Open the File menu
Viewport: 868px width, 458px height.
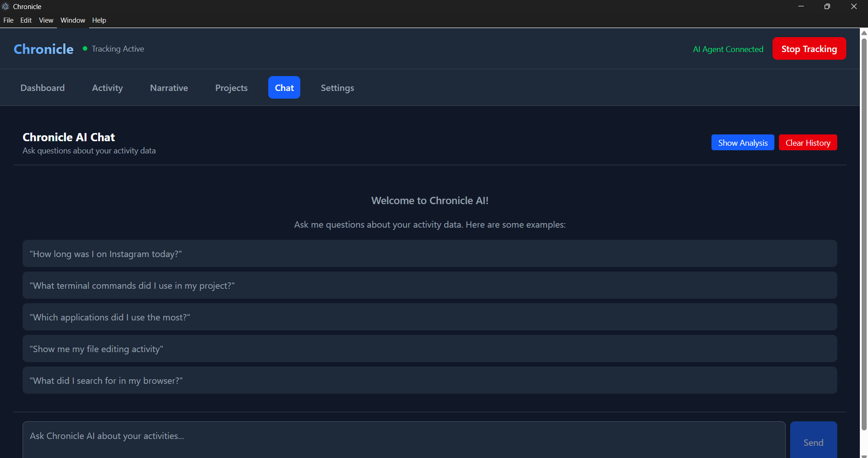(9, 20)
